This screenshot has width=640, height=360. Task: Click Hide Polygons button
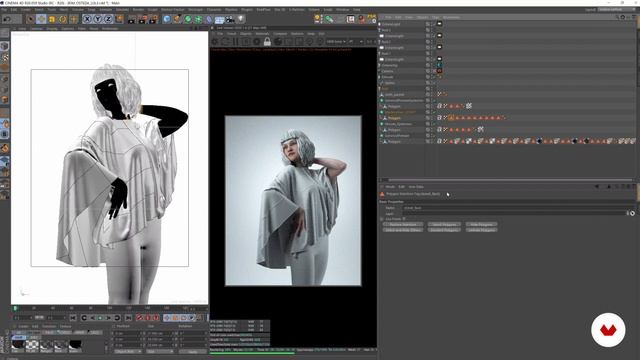[x=482, y=224]
